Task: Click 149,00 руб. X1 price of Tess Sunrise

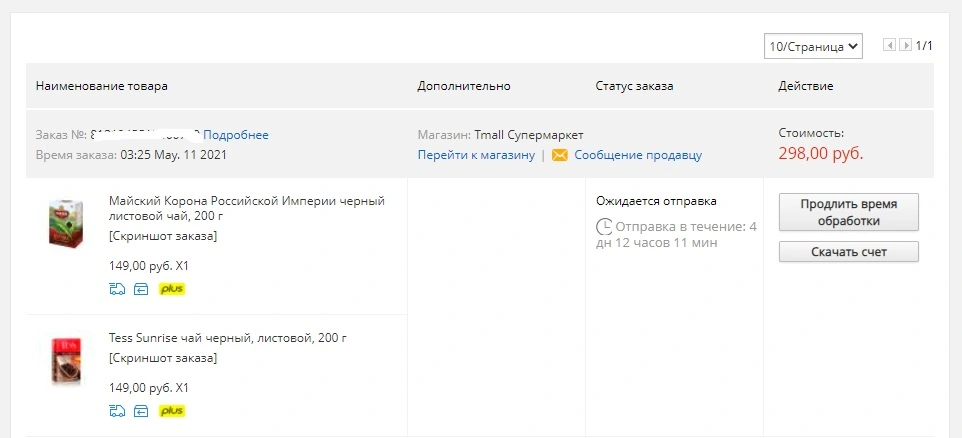Action: click(x=148, y=388)
